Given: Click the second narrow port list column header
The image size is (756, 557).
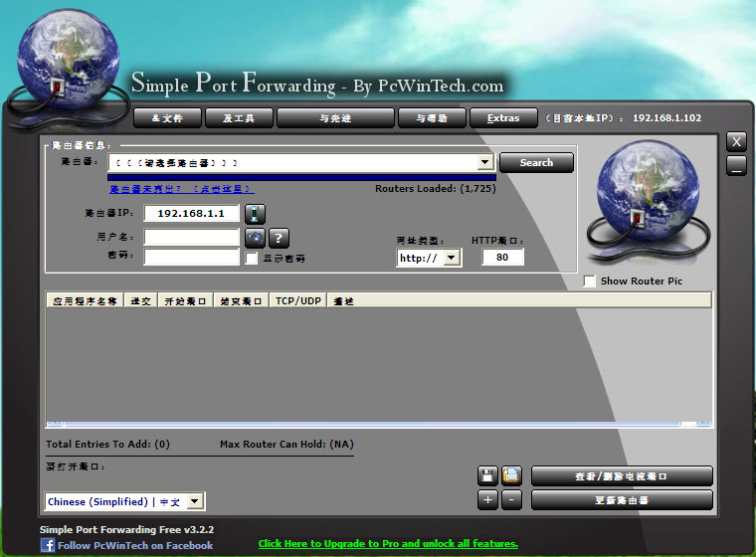Looking at the screenshot, I should (141, 301).
